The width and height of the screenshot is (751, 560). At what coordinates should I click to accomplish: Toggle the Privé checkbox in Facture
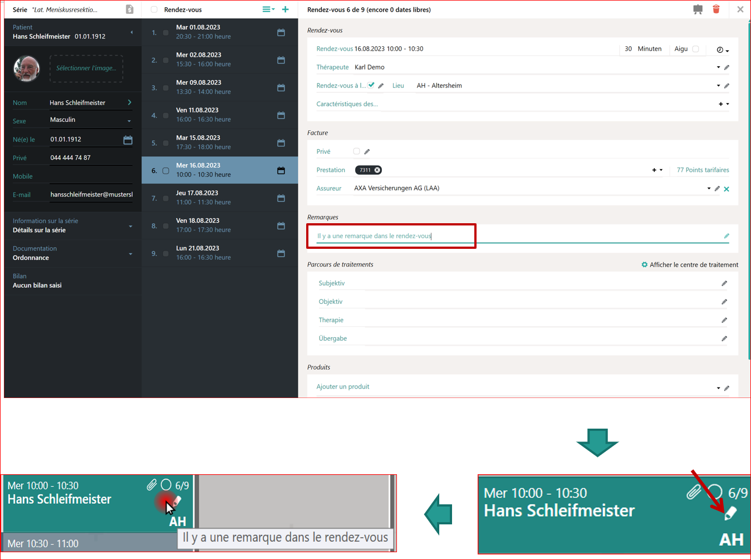[x=356, y=151]
